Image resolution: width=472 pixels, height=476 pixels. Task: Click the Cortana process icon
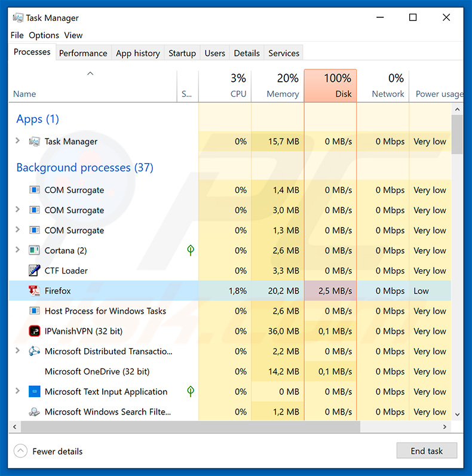(34, 250)
